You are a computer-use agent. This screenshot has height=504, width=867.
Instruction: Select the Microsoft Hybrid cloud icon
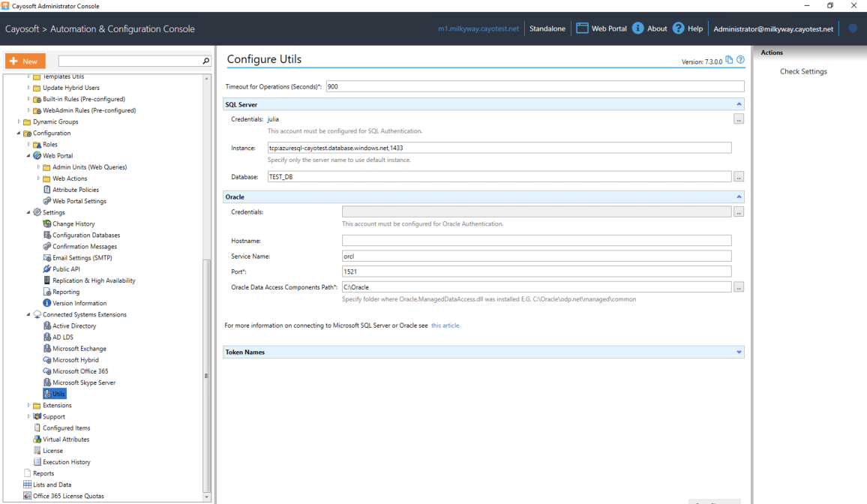pyautogui.click(x=47, y=360)
